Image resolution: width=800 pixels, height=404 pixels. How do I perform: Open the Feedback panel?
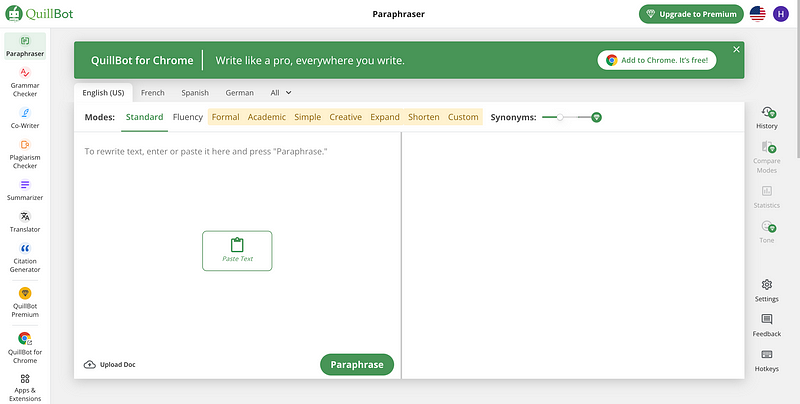766,325
